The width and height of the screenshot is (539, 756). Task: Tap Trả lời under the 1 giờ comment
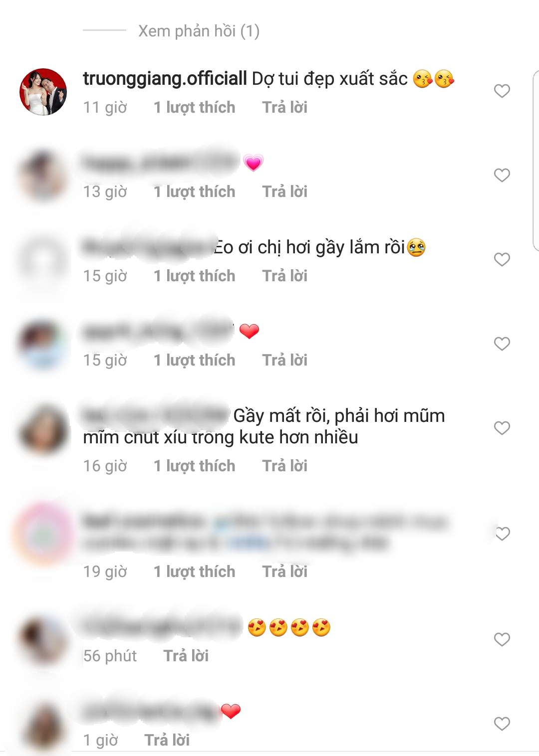[167, 740]
